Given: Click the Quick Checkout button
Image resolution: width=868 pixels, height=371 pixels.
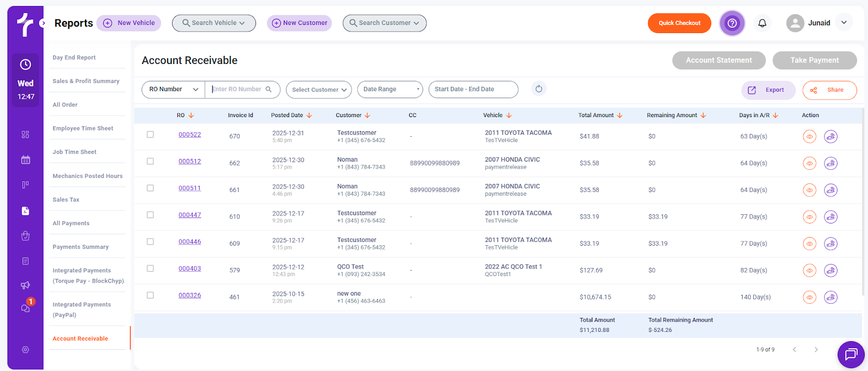Looking at the screenshot, I should coord(679,23).
